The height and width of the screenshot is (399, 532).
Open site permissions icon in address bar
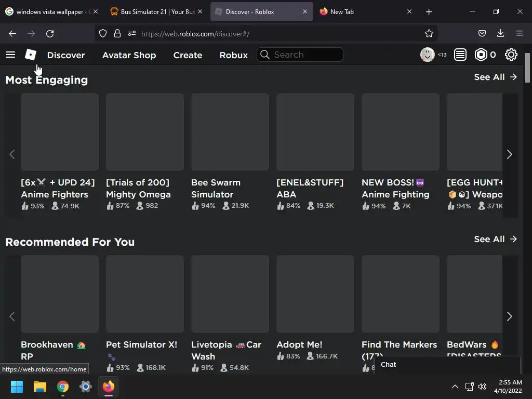coord(132,34)
